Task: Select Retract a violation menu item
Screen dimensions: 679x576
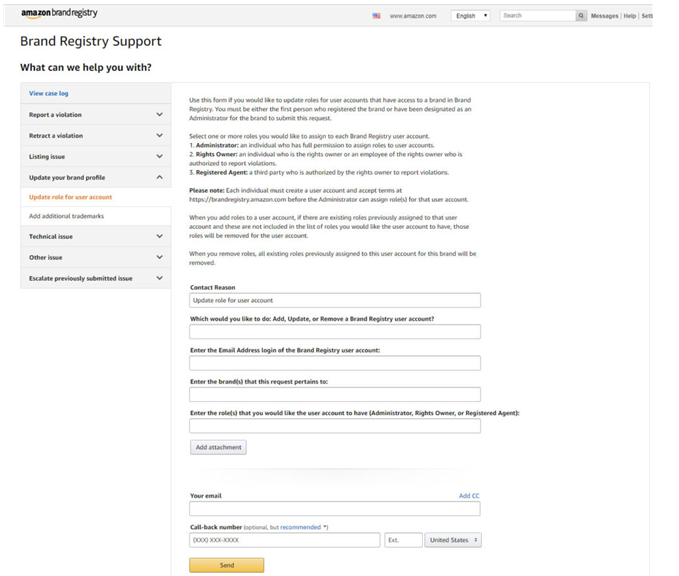Action: [95, 136]
